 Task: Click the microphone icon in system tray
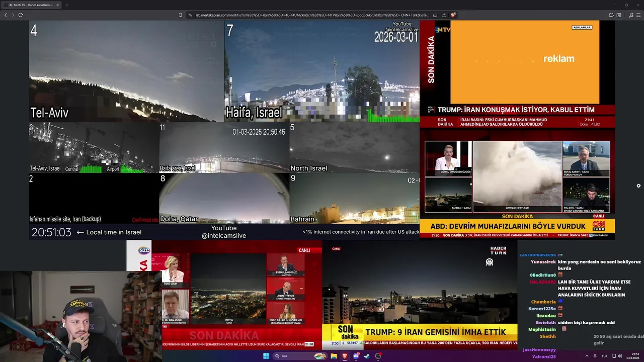pyautogui.click(x=596, y=356)
